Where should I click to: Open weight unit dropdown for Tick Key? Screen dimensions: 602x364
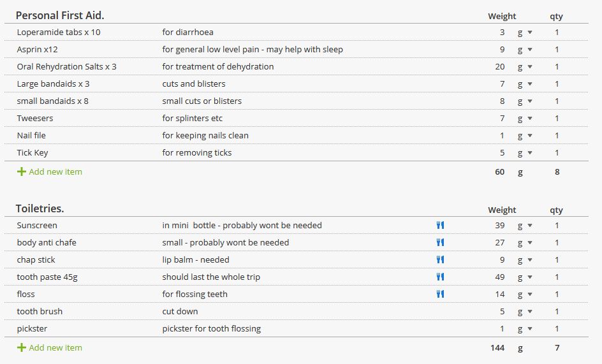coord(525,153)
